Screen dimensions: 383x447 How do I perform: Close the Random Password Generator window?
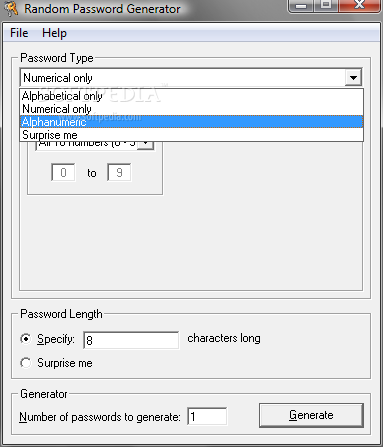359,6
